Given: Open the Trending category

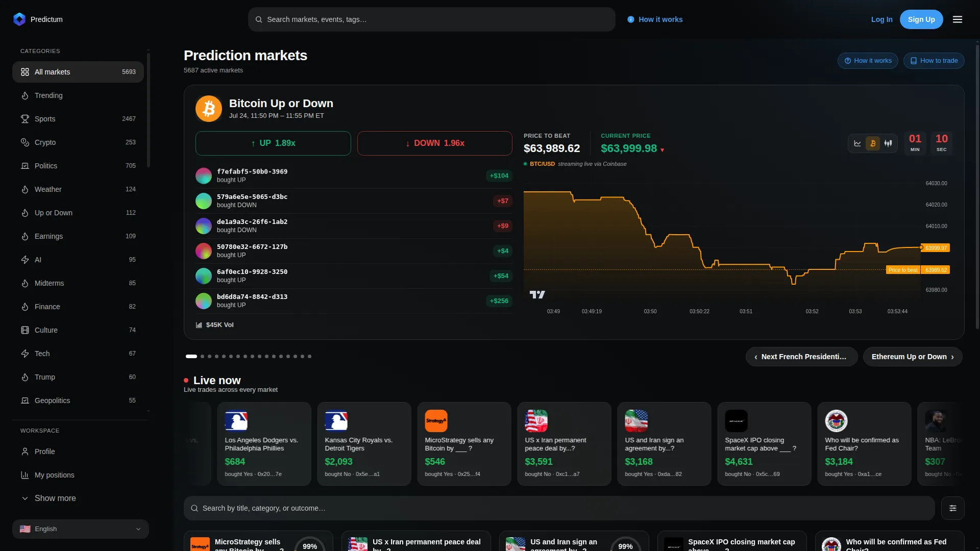Looking at the screenshot, I should pos(78,95).
